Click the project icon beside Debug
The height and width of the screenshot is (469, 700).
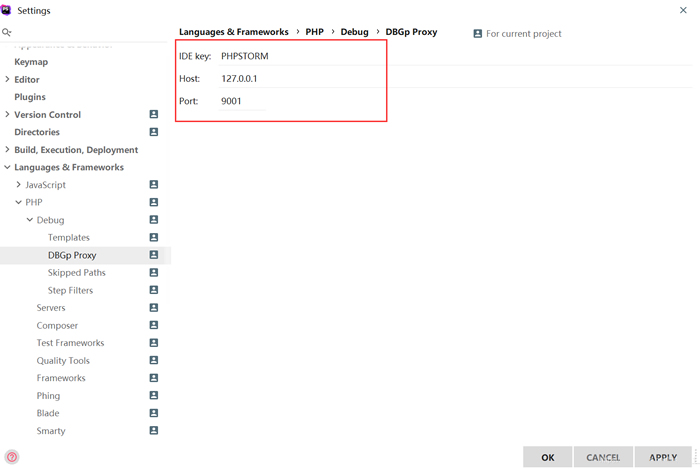pyautogui.click(x=154, y=220)
